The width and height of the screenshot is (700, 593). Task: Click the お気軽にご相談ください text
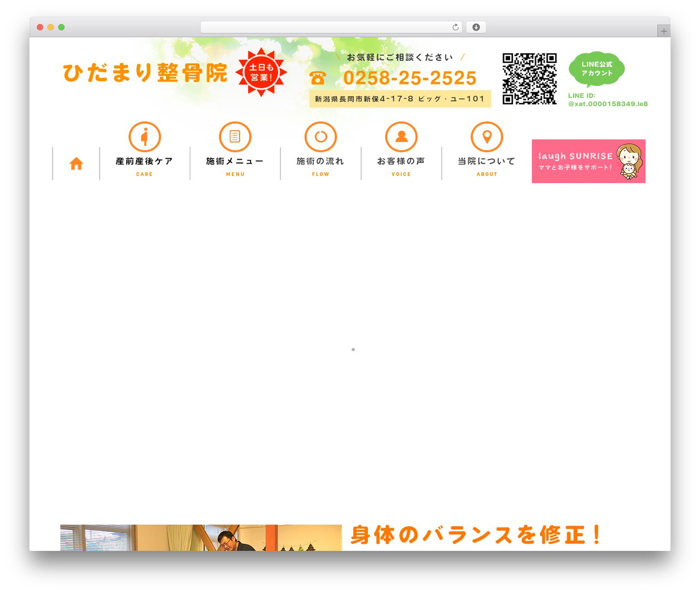point(400,57)
